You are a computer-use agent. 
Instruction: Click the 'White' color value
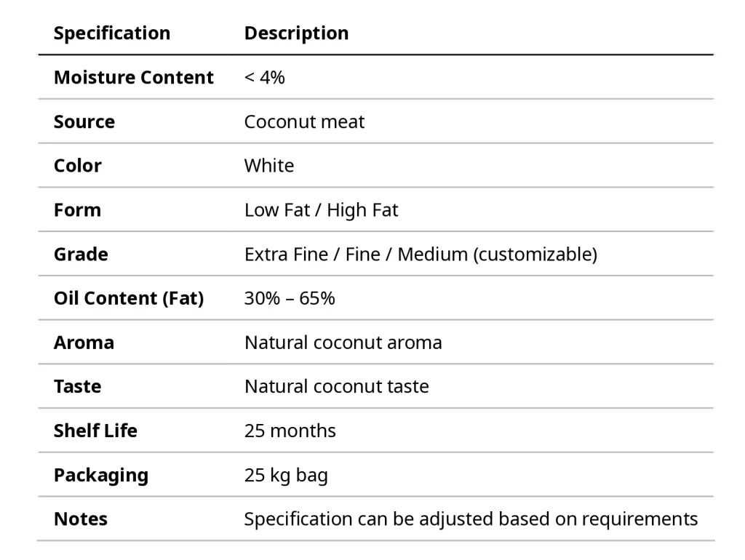pos(269,166)
